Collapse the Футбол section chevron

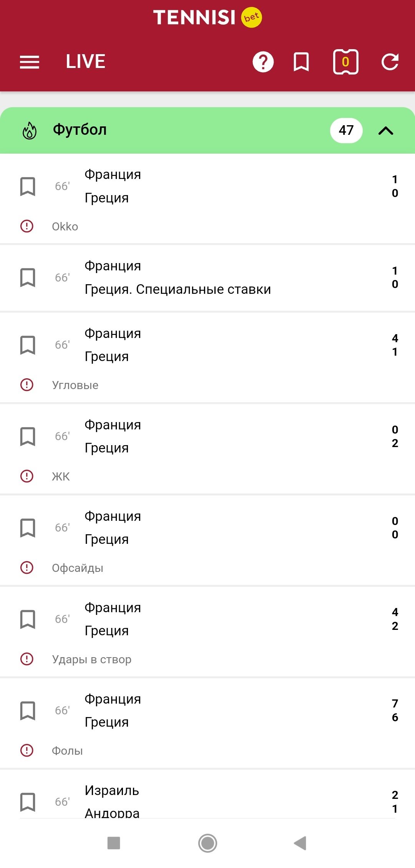coord(386,131)
